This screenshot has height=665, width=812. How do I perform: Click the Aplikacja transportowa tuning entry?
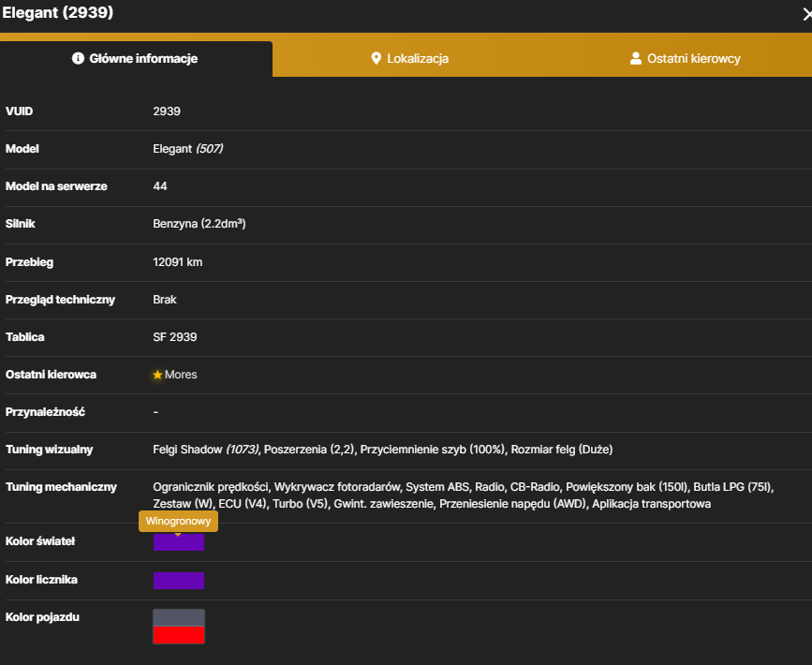(652, 504)
